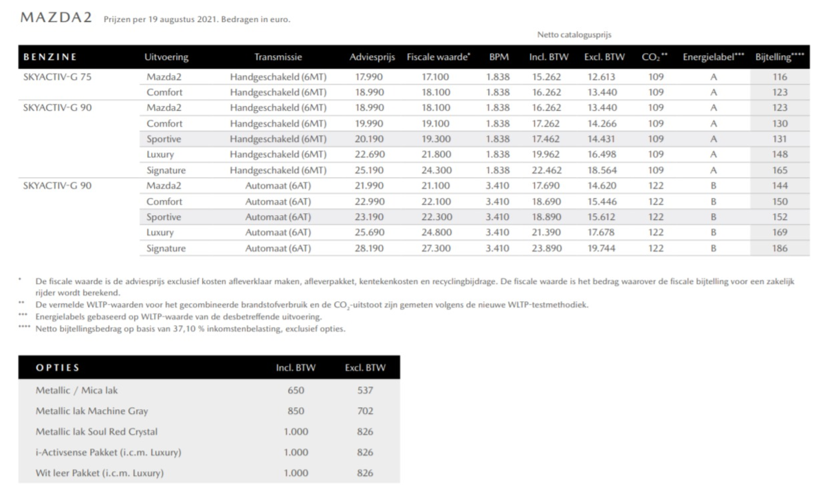
Task: Click option price 850
Action: (x=296, y=411)
